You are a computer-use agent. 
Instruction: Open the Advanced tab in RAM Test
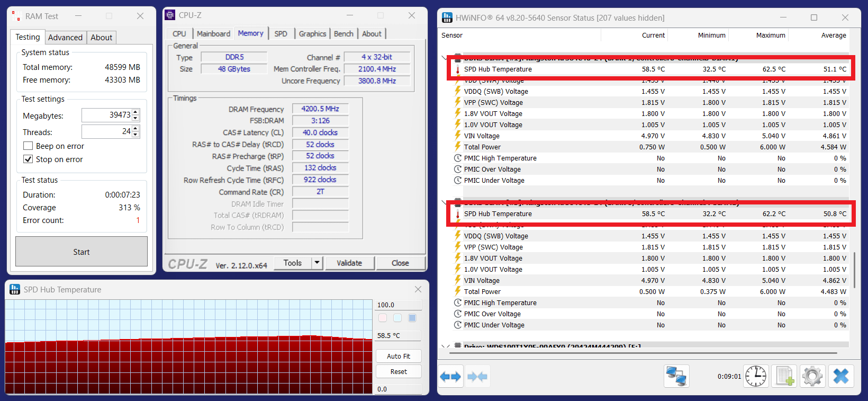65,38
